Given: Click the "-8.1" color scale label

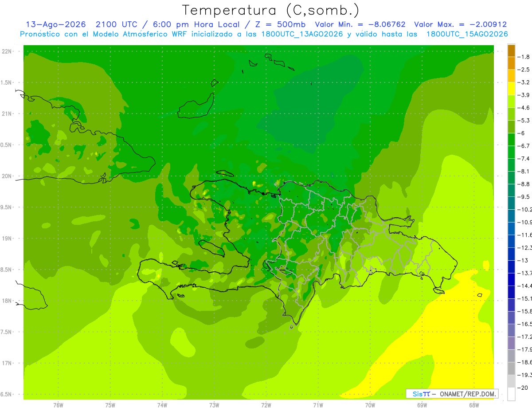Looking at the screenshot, I should 524,171.
